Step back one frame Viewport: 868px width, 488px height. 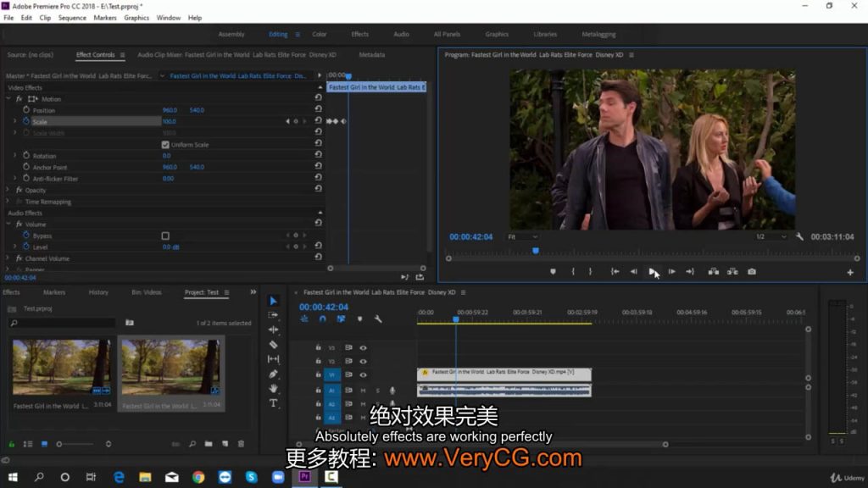(x=634, y=272)
